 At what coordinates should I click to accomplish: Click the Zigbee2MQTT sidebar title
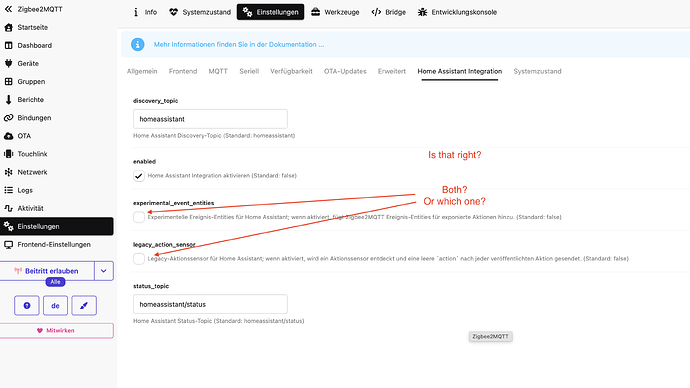[x=40, y=9]
